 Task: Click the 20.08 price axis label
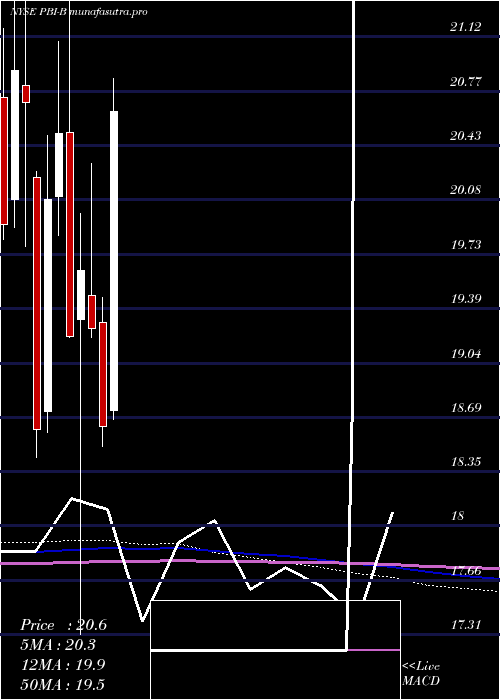point(466,190)
